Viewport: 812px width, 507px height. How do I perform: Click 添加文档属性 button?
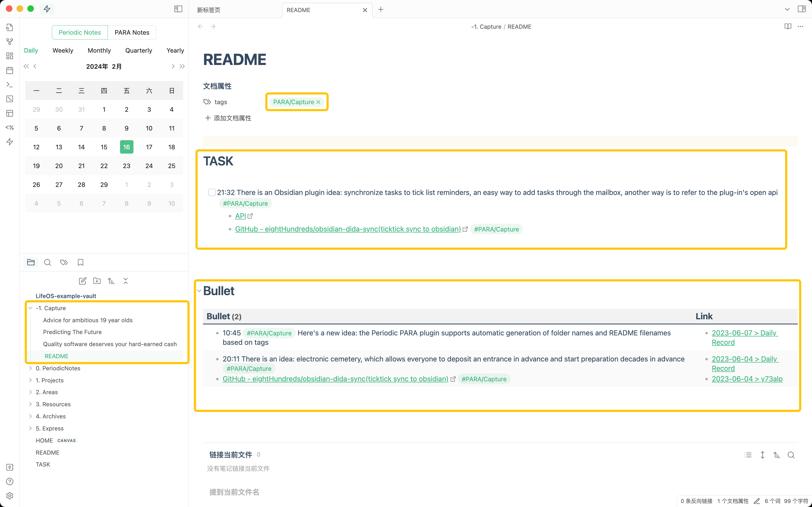(x=228, y=118)
